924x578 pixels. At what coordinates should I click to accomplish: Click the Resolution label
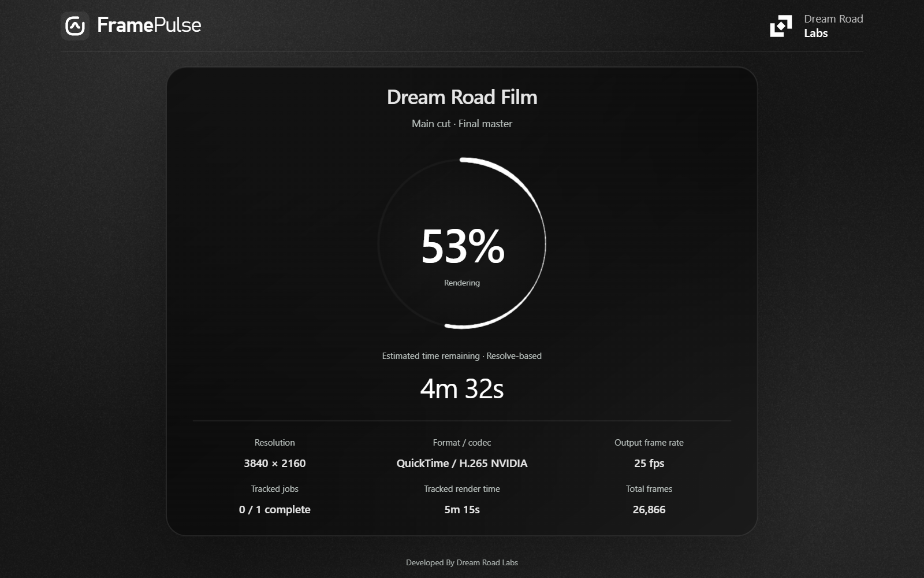(275, 443)
